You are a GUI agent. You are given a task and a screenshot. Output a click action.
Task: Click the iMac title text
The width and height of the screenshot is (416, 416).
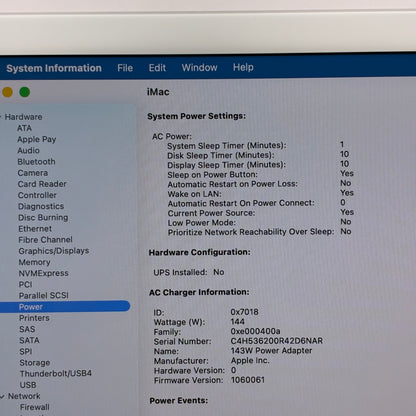(158, 92)
